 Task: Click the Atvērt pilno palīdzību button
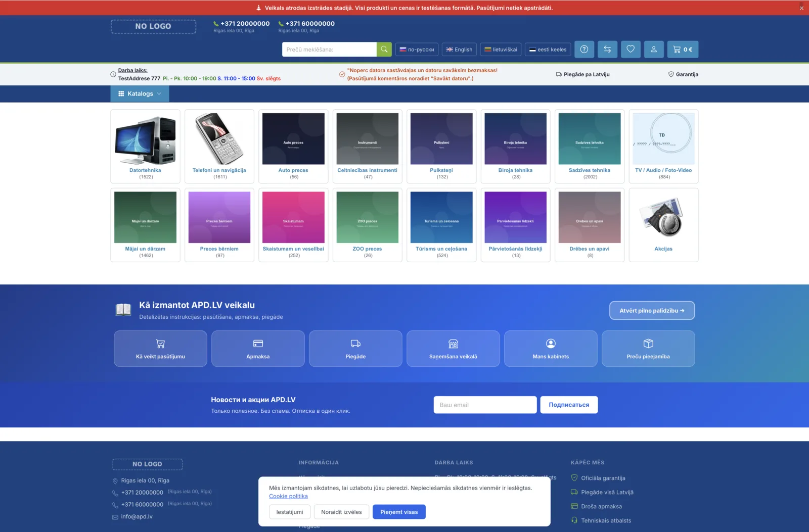pyautogui.click(x=652, y=311)
